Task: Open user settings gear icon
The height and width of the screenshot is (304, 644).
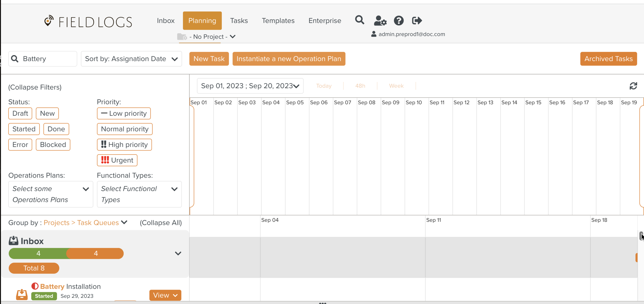Action: pos(380,21)
